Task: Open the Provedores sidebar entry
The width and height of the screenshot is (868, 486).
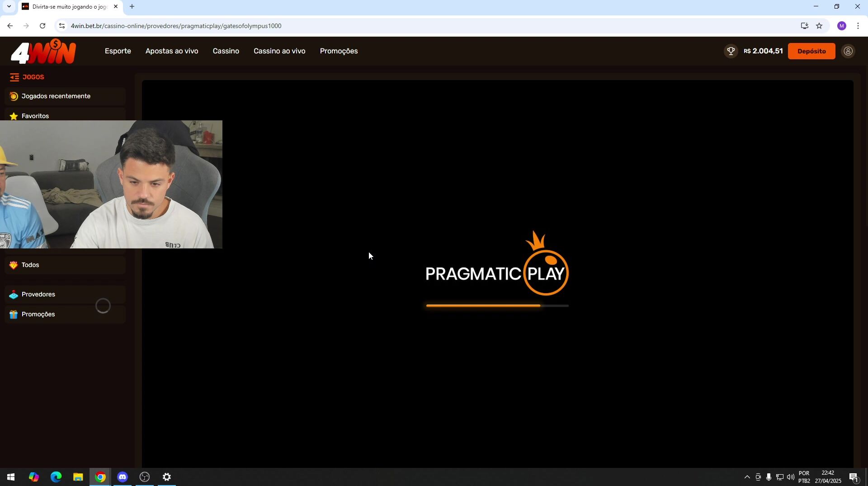Action: (x=65, y=295)
